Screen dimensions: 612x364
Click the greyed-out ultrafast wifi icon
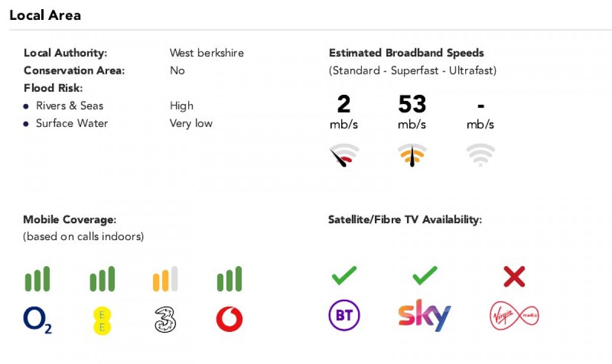click(x=480, y=155)
